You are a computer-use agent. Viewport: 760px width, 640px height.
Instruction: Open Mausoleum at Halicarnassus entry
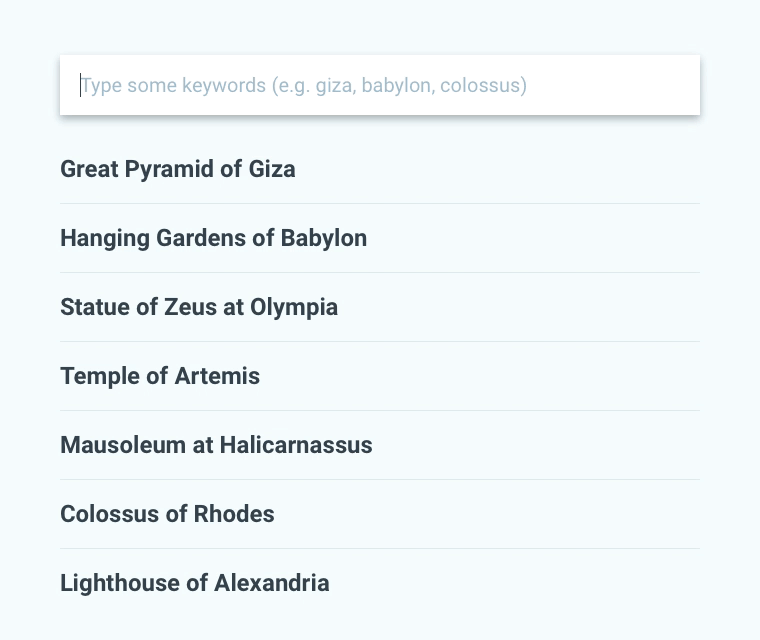pyautogui.click(x=216, y=445)
